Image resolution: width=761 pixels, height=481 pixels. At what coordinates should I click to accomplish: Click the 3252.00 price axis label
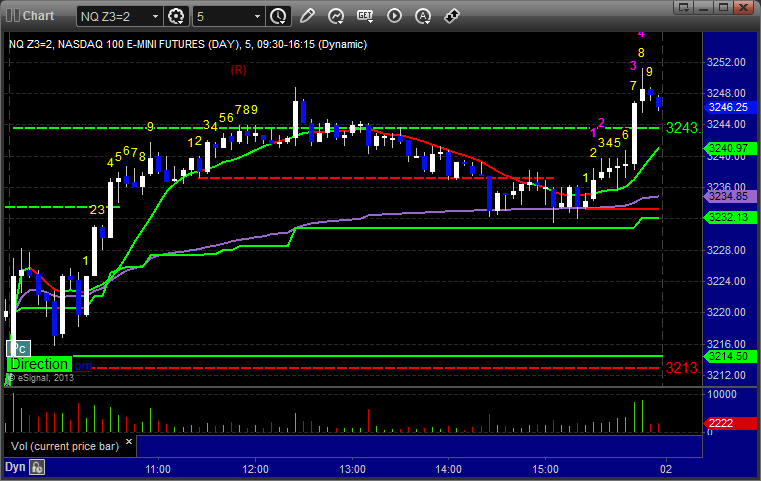726,62
